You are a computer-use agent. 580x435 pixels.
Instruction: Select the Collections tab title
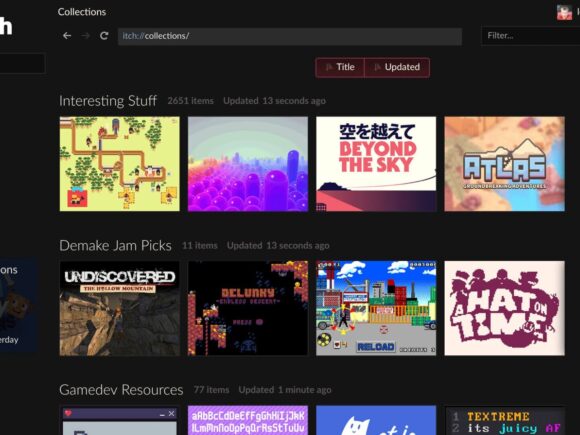[82, 12]
